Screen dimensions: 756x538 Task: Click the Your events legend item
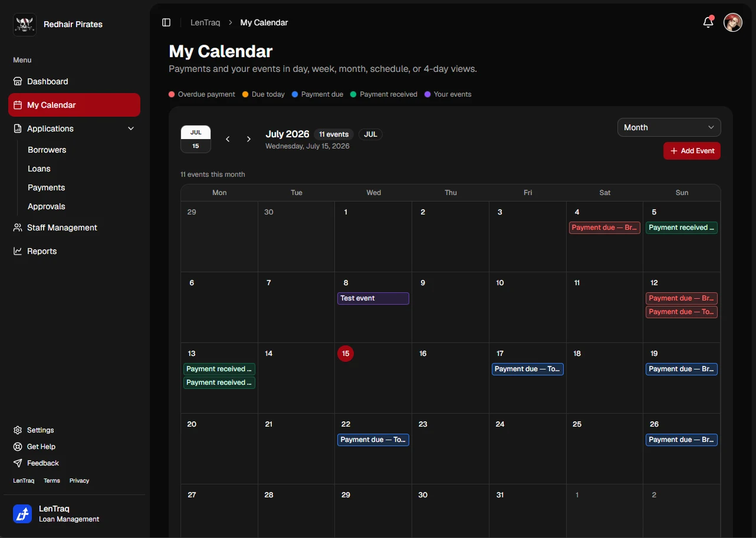448,94
